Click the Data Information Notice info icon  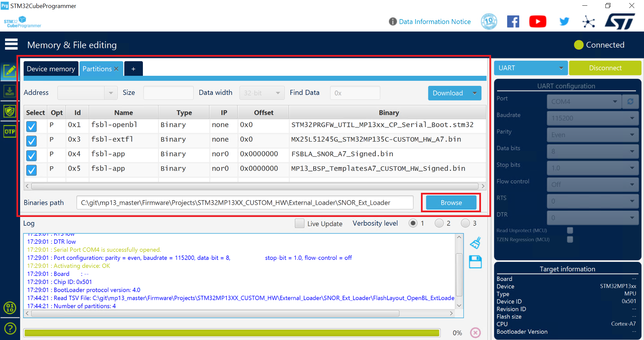[x=393, y=21]
